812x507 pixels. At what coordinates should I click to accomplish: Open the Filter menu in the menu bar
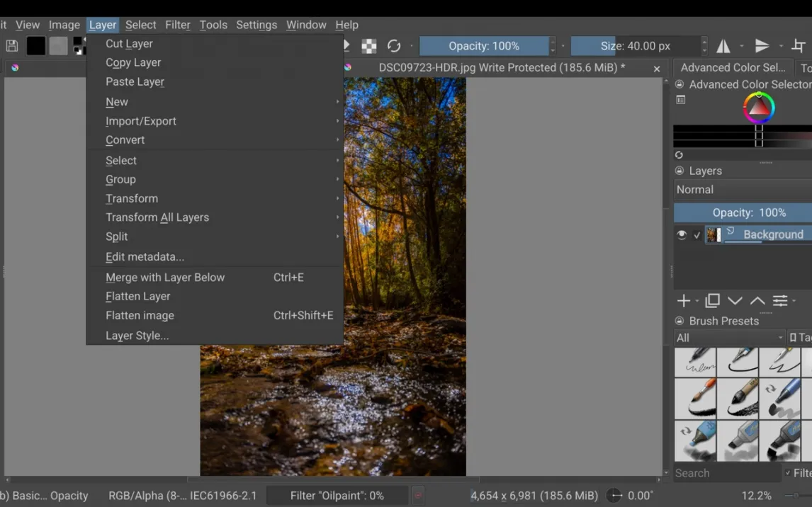(x=178, y=25)
